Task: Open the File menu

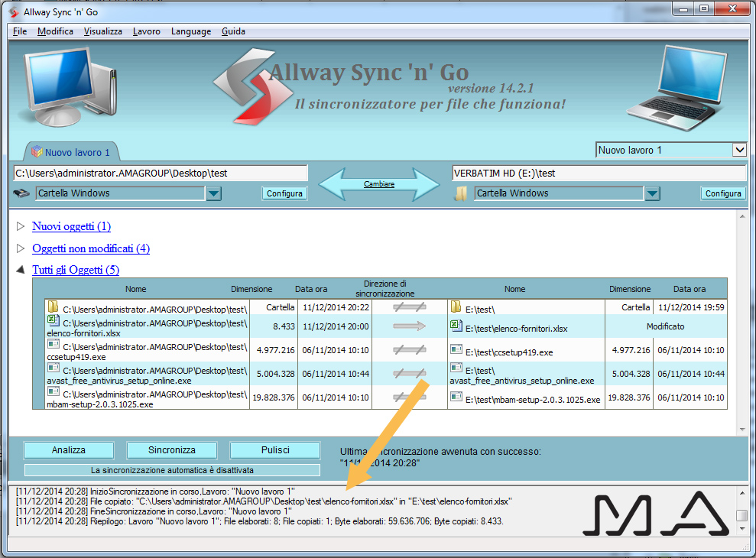Action: coord(20,31)
